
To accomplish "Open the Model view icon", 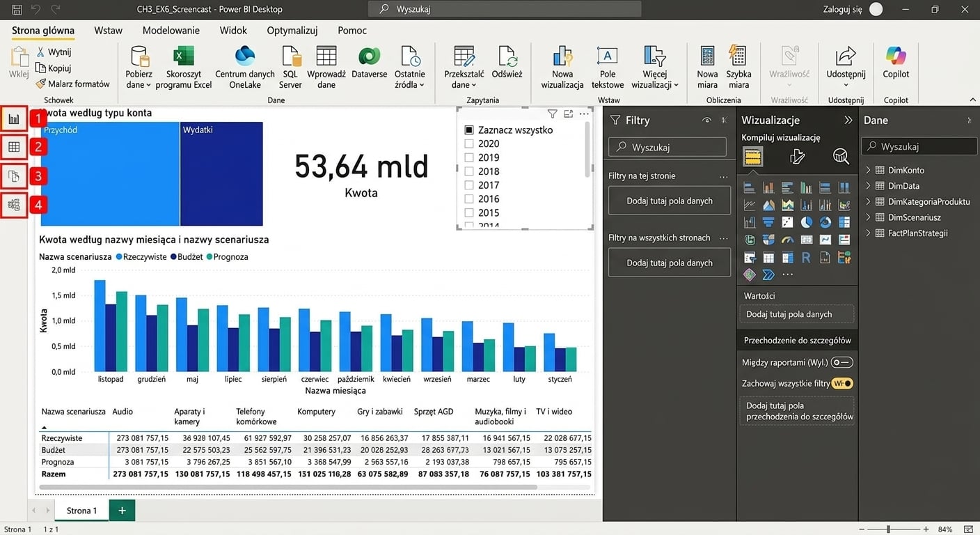I will pyautogui.click(x=14, y=205).
